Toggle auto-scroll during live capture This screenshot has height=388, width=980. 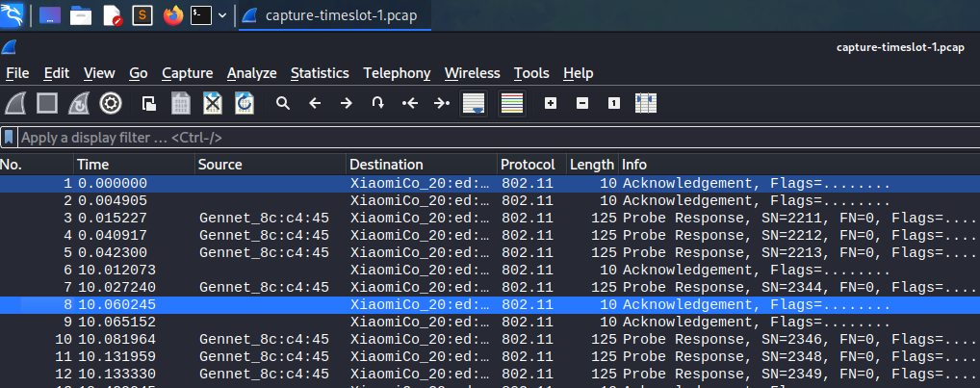click(474, 103)
